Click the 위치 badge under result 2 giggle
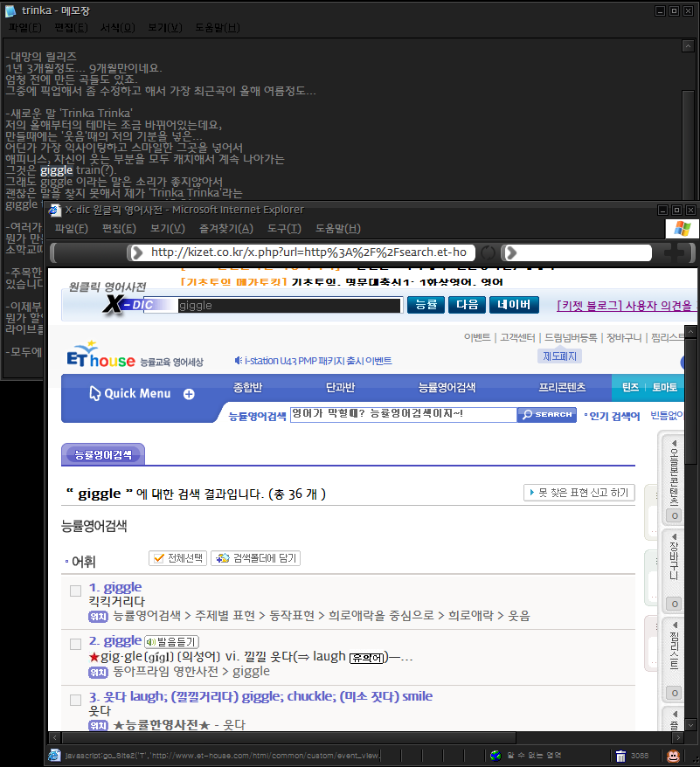The image size is (700, 767). (98, 672)
